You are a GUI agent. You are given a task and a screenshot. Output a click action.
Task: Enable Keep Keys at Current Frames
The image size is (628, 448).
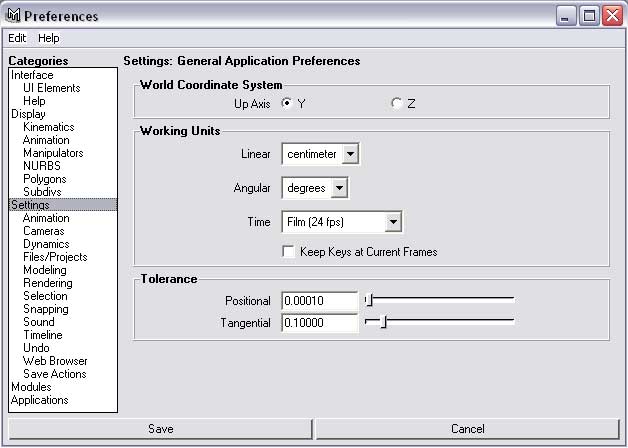coord(289,252)
